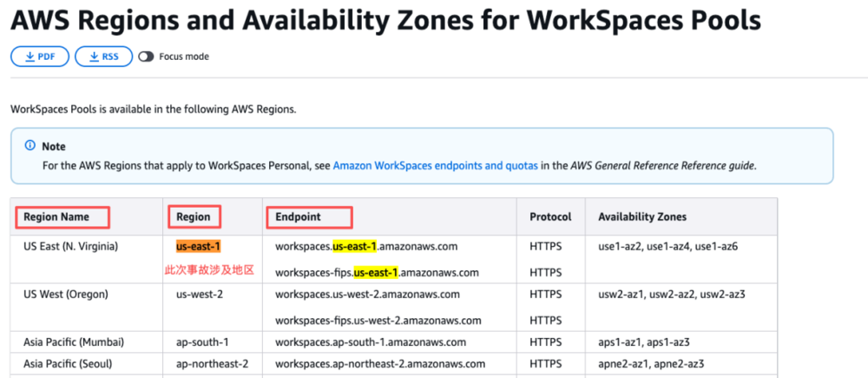Click the Availability Zones column header
The image size is (868, 378).
pos(642,216)
